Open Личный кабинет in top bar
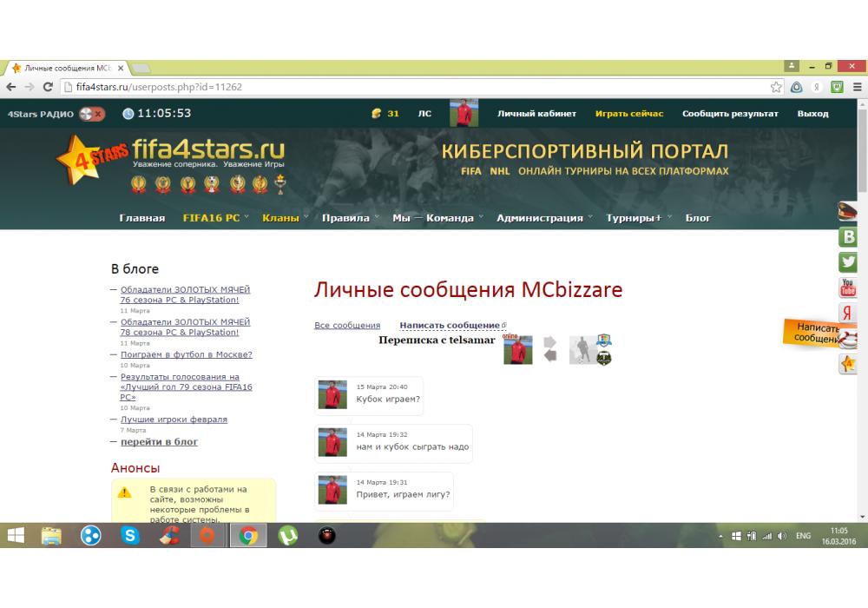The width and height of the screenshot is (868, 608). point(536,114)
